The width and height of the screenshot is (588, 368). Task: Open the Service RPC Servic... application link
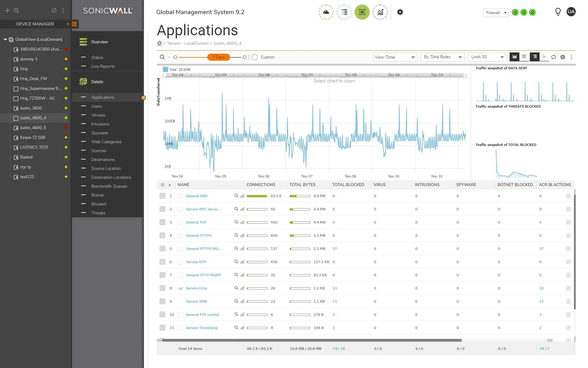(x=203, y=209)
